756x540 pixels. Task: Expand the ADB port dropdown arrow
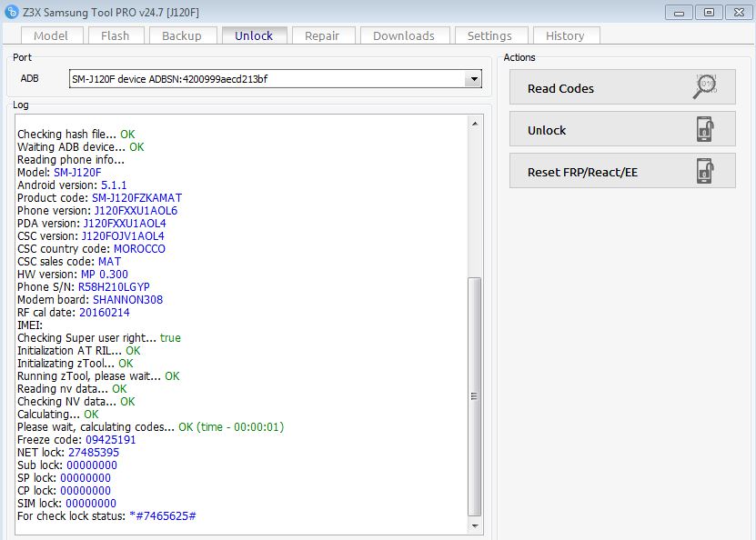(x=474, y=79)
